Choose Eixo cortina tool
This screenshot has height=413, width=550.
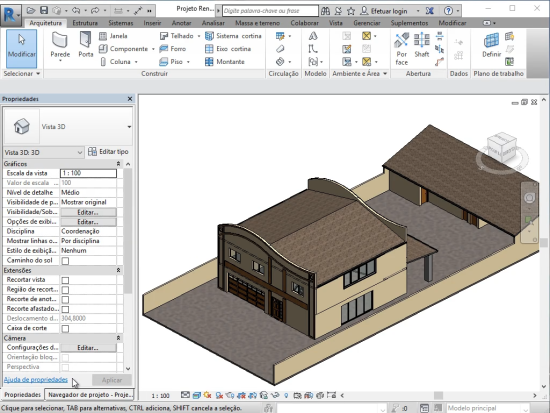tap(228, 49)
